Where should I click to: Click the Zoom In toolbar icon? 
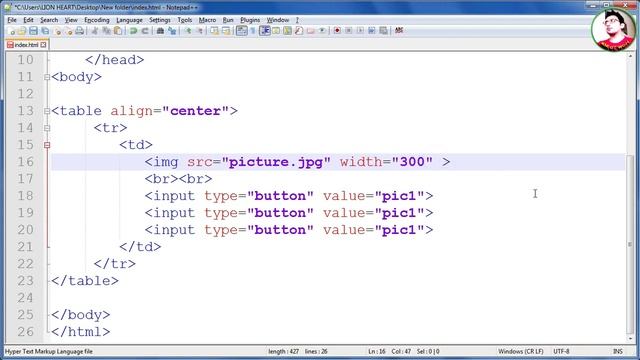(187, 31)
